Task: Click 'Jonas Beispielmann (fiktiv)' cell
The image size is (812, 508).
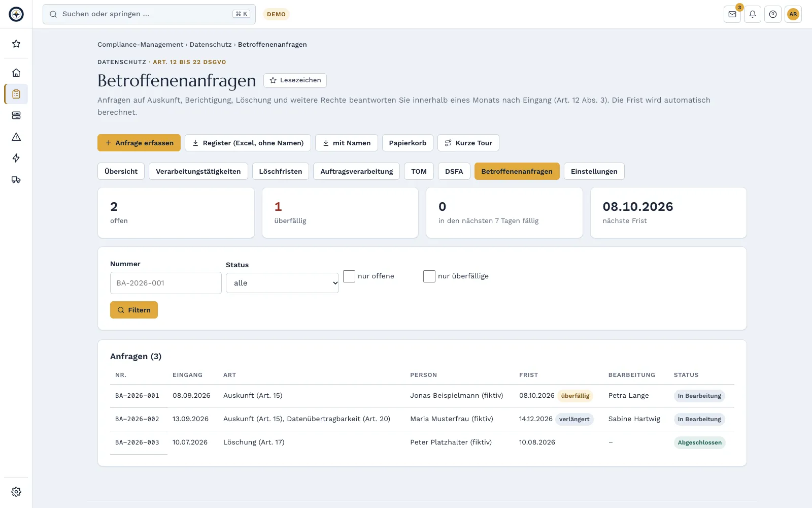Action: [x=457, y=396]
